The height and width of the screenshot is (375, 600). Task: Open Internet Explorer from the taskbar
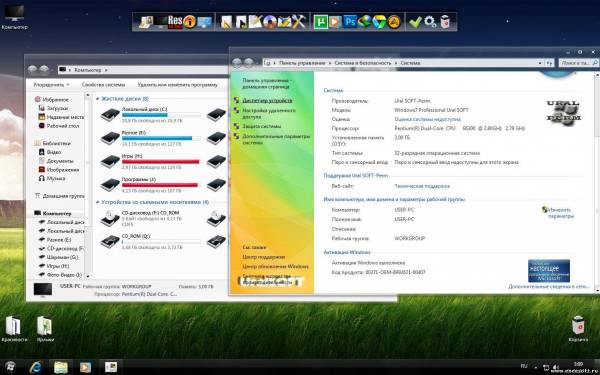point(36,367)
